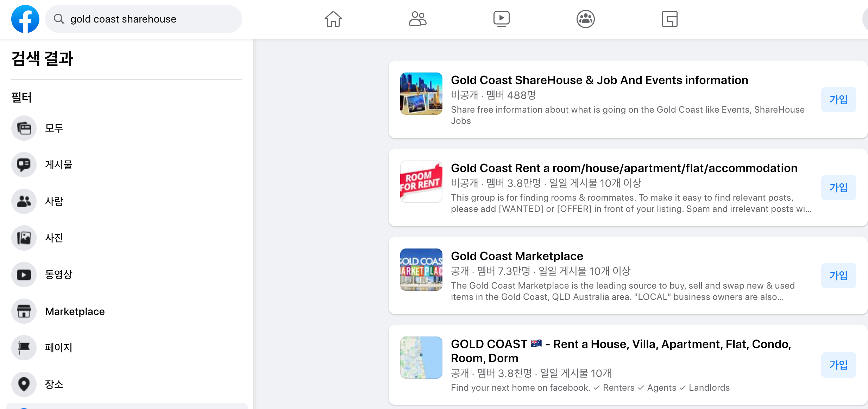This screenshot has width=868, height=409.
Task: Join Gold Coast ShareHouse & Job group
Action: 838,100
